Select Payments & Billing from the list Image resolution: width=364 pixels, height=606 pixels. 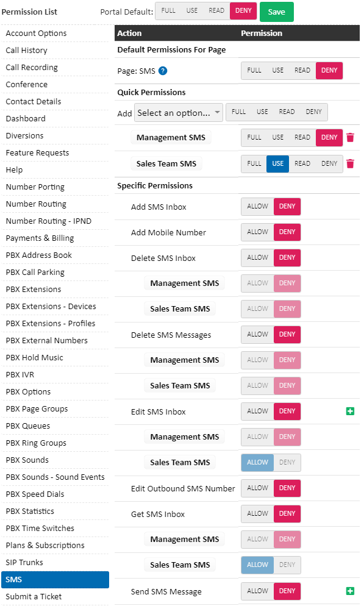[40, 238]
